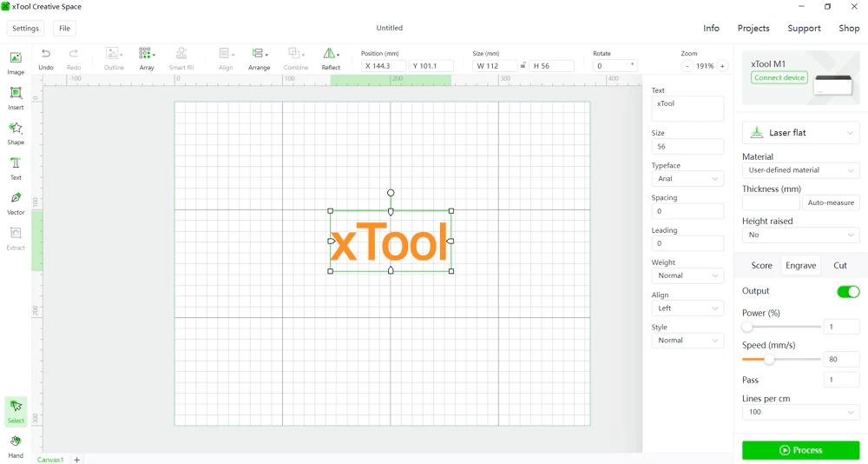Open the Image import tool
This screenshot has height=464, width=868.
click(16, 63)
